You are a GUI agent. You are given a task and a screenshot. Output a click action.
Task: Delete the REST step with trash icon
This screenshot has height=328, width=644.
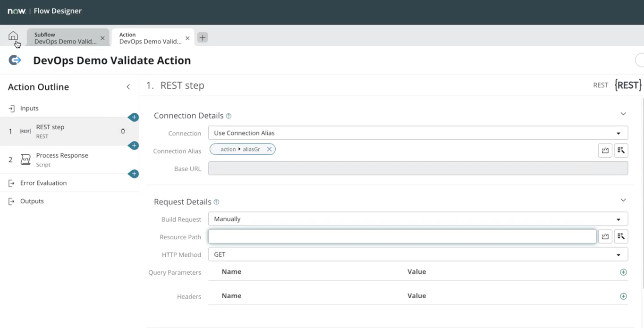click(123, 131)
